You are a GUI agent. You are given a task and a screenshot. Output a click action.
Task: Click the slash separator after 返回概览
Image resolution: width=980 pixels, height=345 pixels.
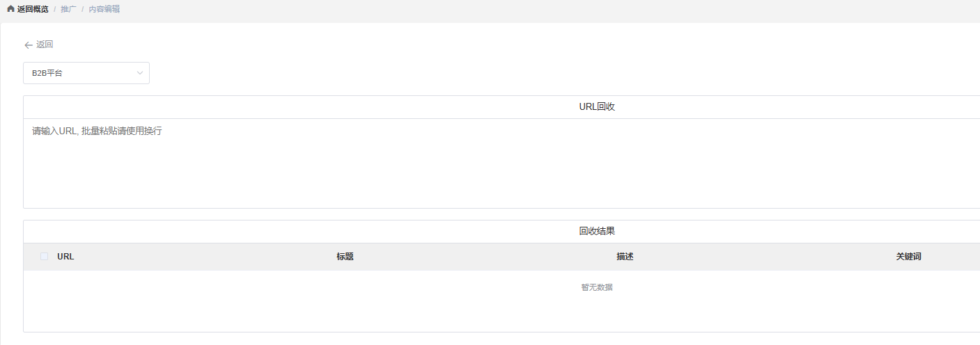click(x=55, y=9)
